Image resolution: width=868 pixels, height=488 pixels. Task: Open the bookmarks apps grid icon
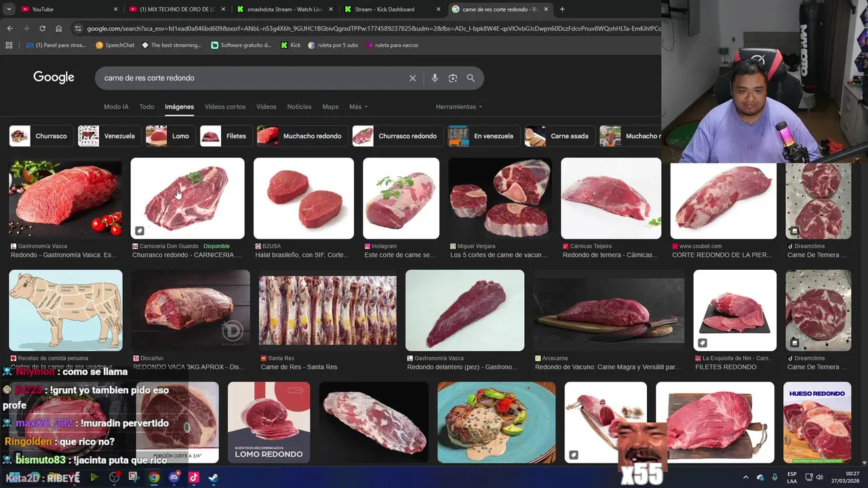point(9,45)
